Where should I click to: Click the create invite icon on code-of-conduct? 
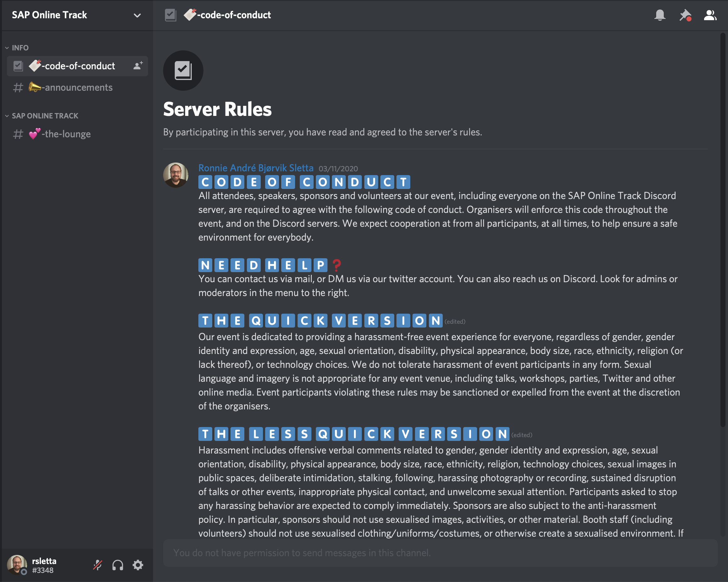tap(138, 66)
